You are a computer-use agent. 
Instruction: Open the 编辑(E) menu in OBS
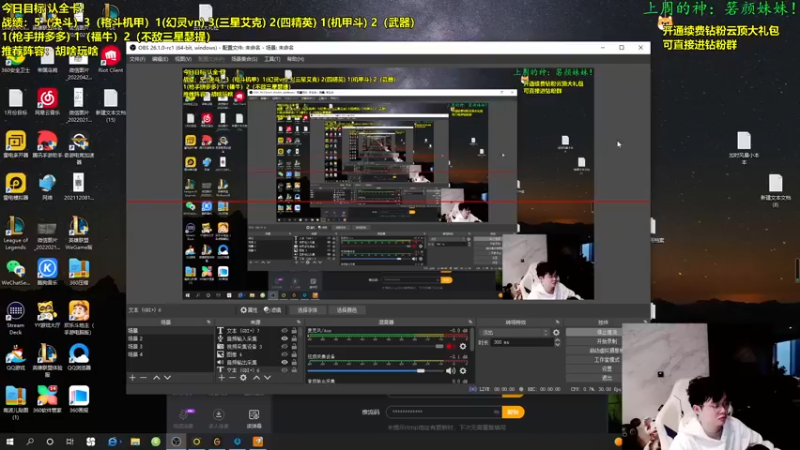coord(160,59)
